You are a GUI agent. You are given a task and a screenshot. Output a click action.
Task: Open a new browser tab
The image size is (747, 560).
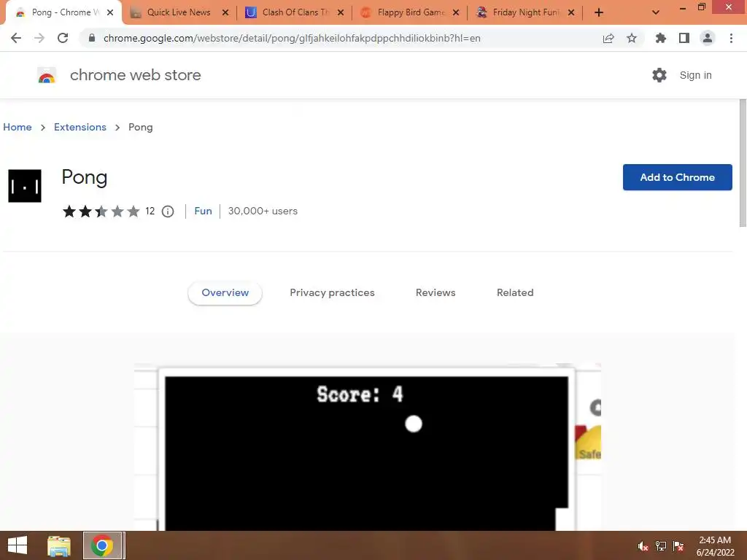(x=599, y=12)
